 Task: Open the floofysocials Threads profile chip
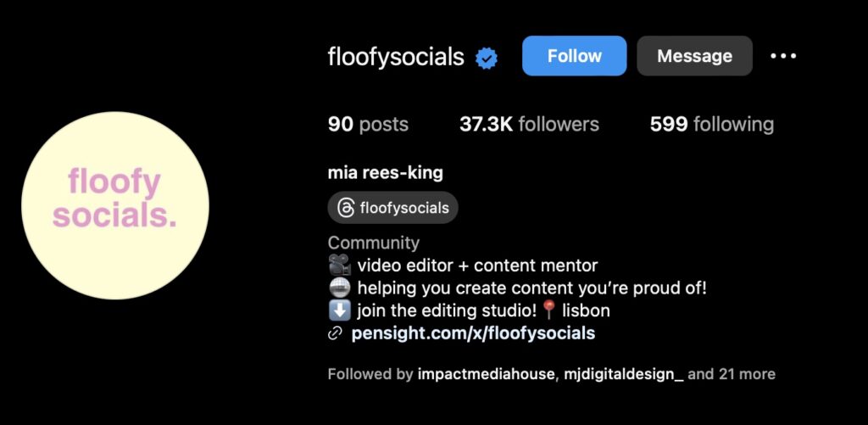(393, 208)
